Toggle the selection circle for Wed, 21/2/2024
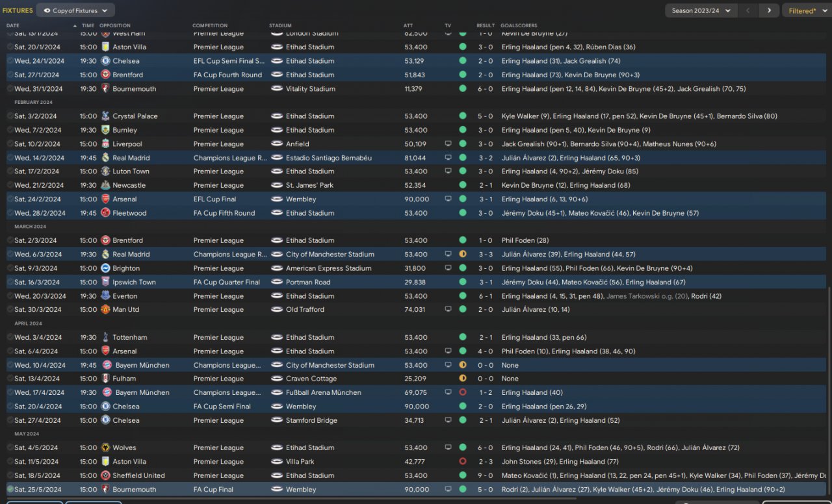Image resolution: width=832 pixels, height=504 pixels. tap(10, 185)
